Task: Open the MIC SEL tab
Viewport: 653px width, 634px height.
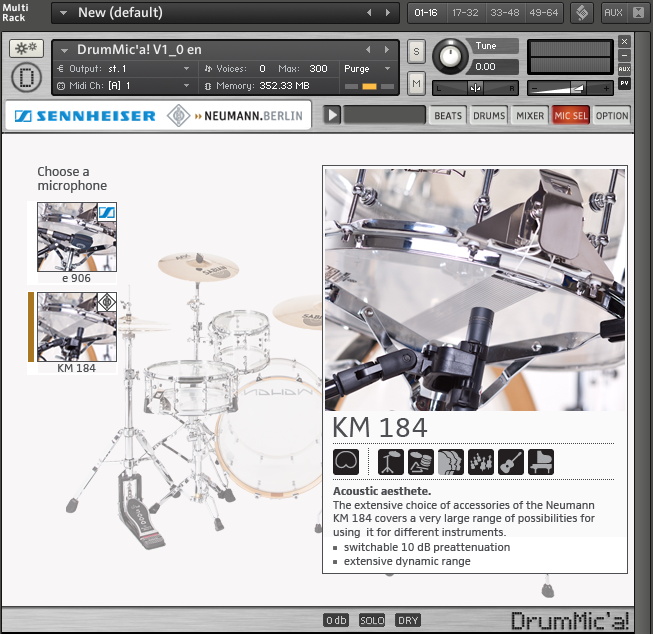Action: tap(571, 115)
